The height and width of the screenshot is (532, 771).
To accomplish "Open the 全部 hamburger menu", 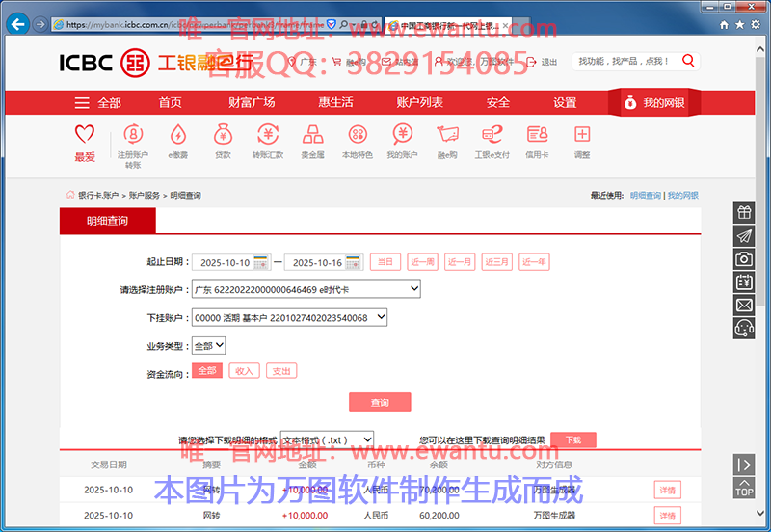I will pos(97,103).
